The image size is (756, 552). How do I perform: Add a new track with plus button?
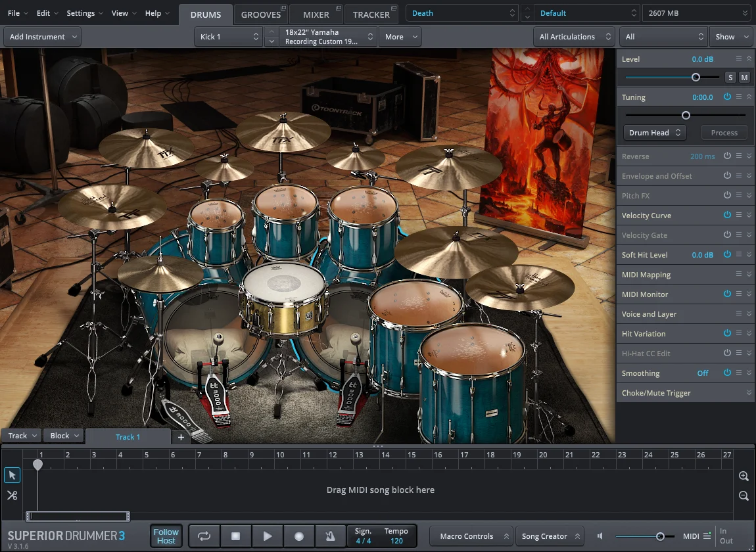(x=181, y=437)
